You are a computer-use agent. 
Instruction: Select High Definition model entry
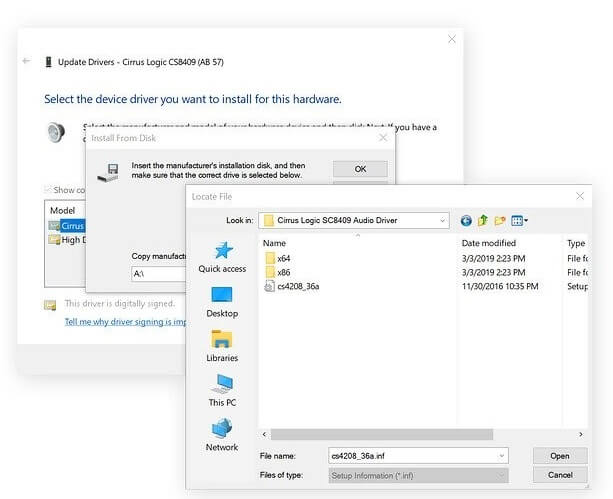click(73, 240)
